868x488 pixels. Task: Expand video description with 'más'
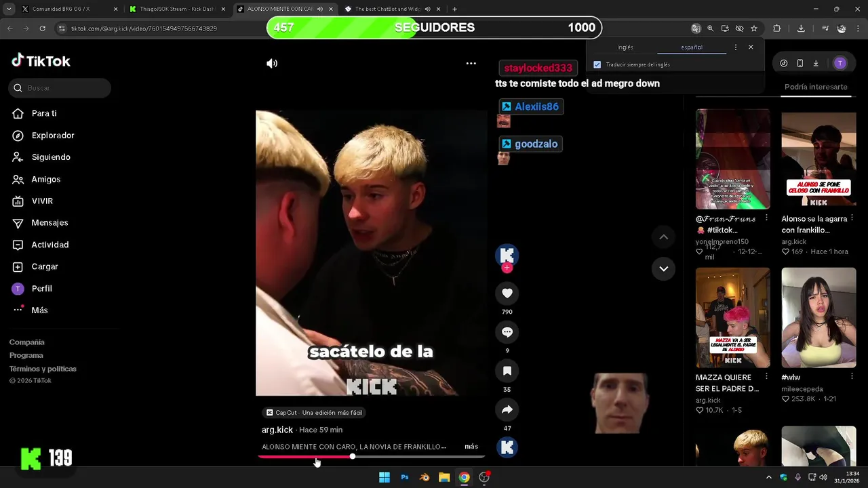point(471,447)
